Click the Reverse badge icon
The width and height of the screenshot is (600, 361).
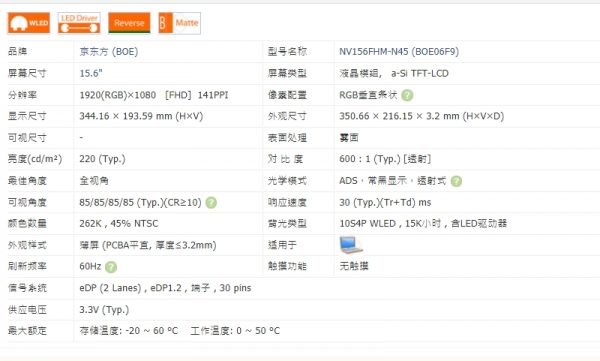[129, 23]
